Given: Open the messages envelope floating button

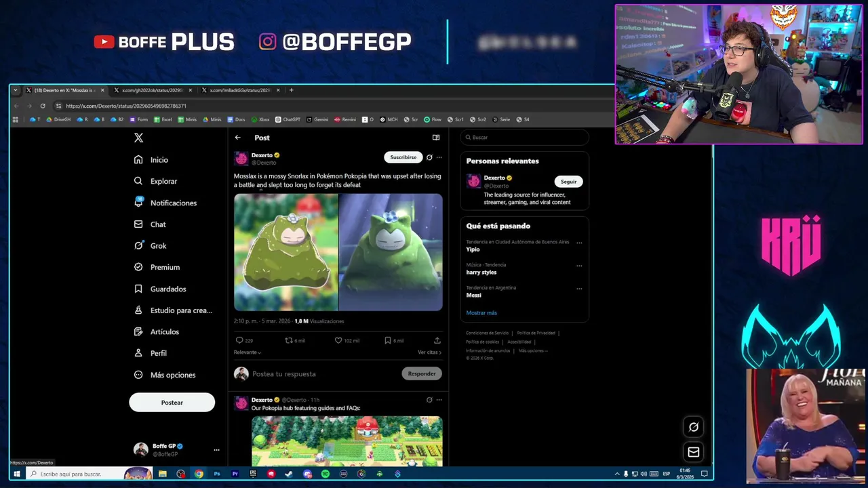Looking at the screenshot, I should point(693,452).
